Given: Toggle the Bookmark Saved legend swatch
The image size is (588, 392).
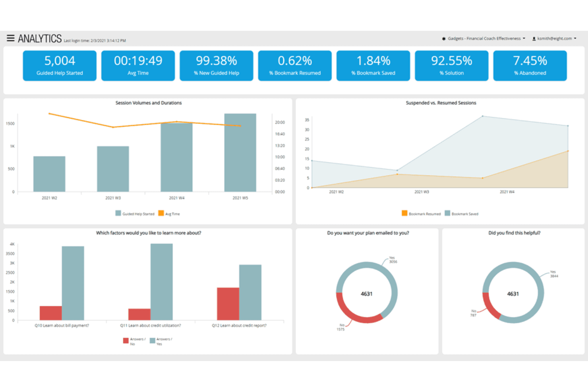Looking at the screenshot, I should tap(447, 213).
